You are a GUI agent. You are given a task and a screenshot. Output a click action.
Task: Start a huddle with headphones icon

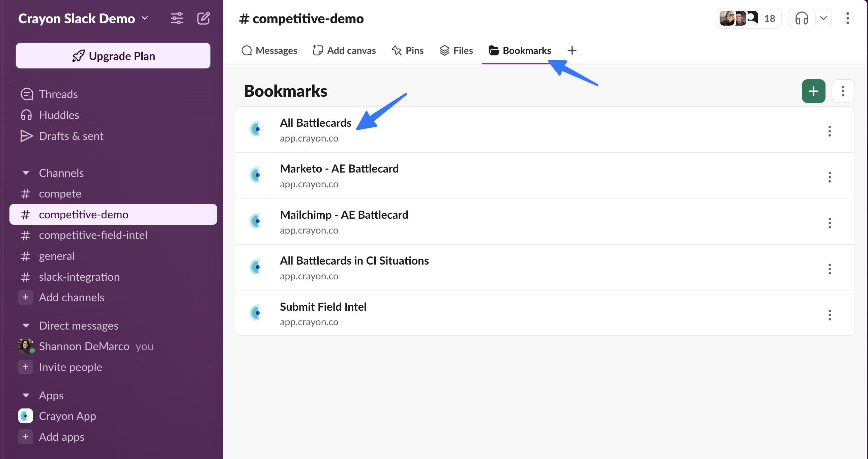[802, 18]
